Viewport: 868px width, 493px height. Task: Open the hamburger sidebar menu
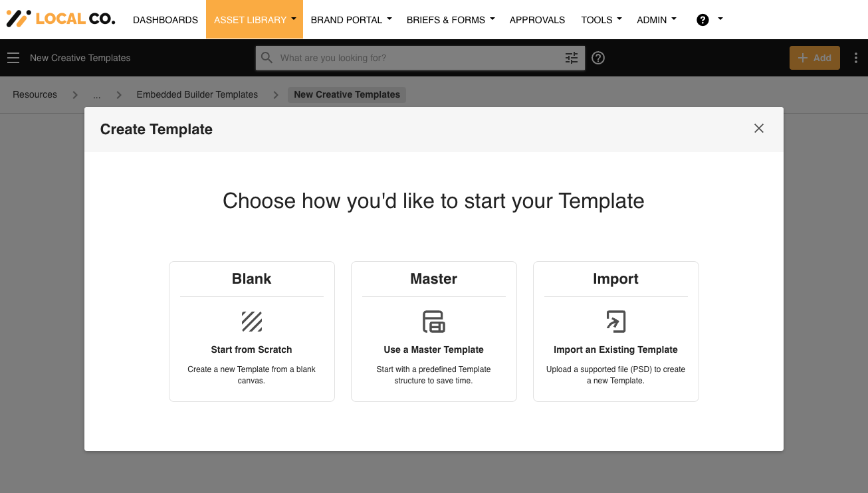[13, 58]
